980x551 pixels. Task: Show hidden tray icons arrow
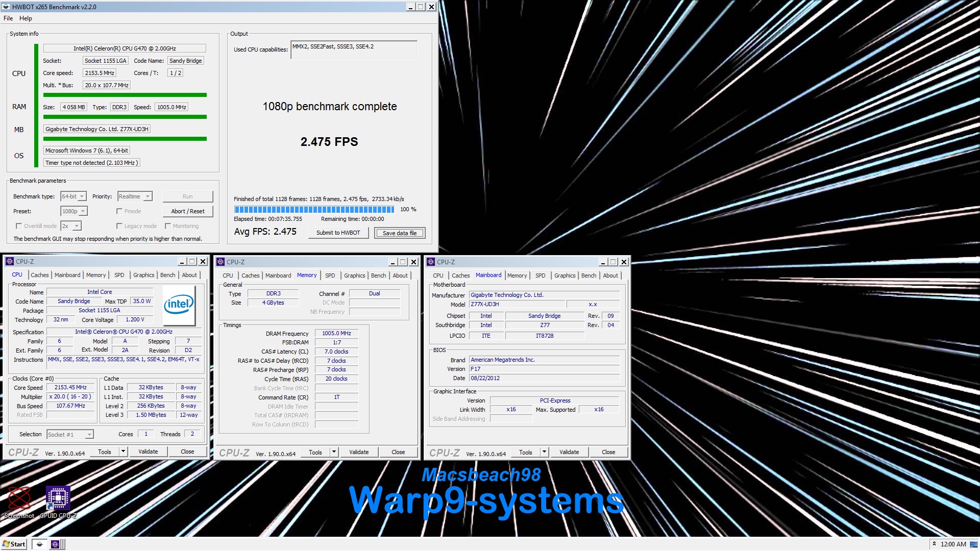pyautogui.click(x=934, y=544)
